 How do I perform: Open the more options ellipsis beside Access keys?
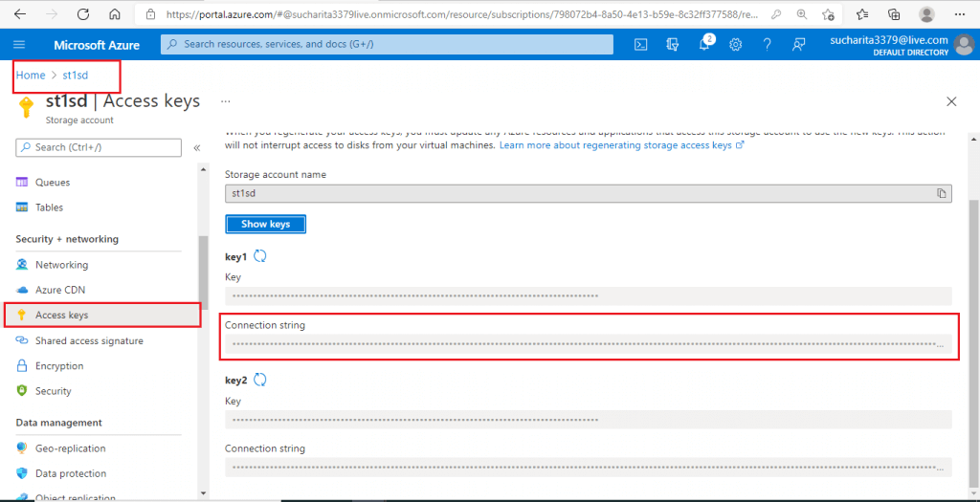[226, 100]
